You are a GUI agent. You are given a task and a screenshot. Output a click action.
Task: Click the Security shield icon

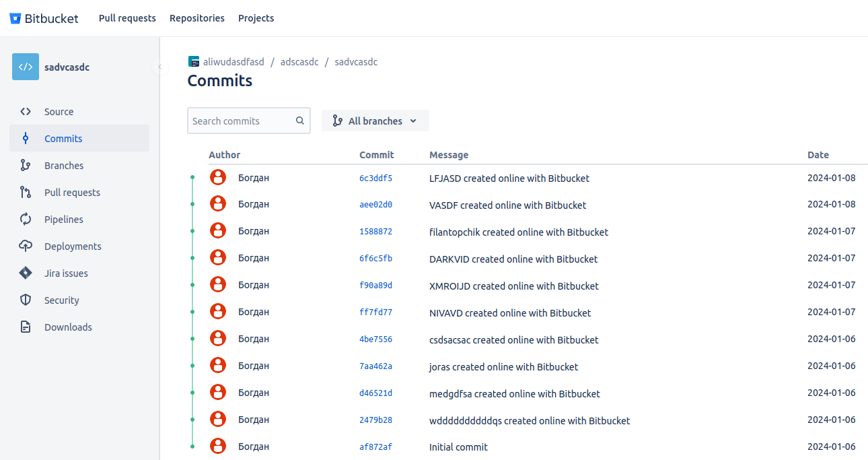pos(26,300)
